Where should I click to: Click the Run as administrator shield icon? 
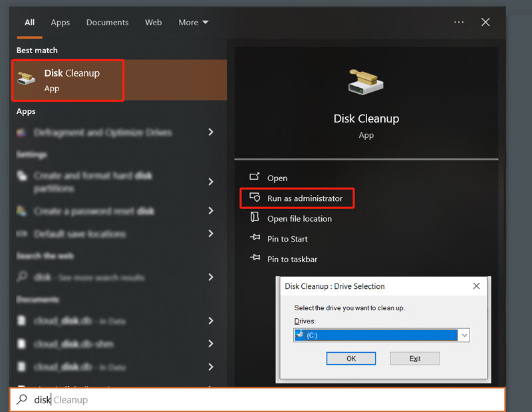click(x=255, y=197)
